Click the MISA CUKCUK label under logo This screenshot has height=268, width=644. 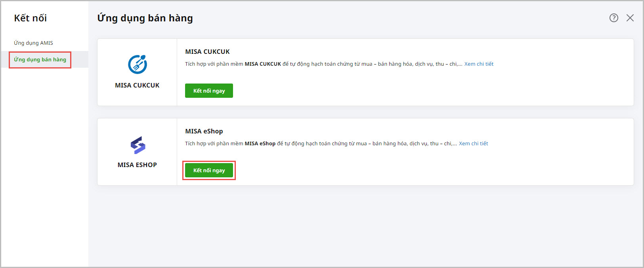[x=137, y=85]
